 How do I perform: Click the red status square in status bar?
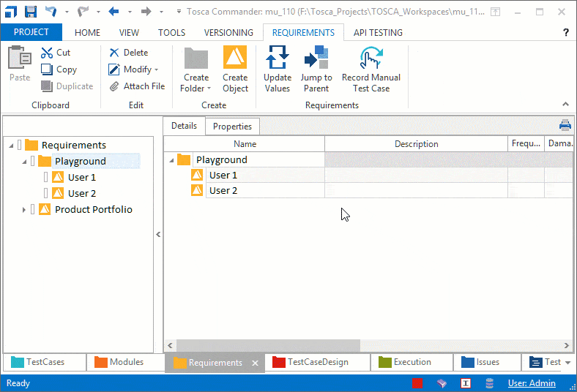coord(417,383)
